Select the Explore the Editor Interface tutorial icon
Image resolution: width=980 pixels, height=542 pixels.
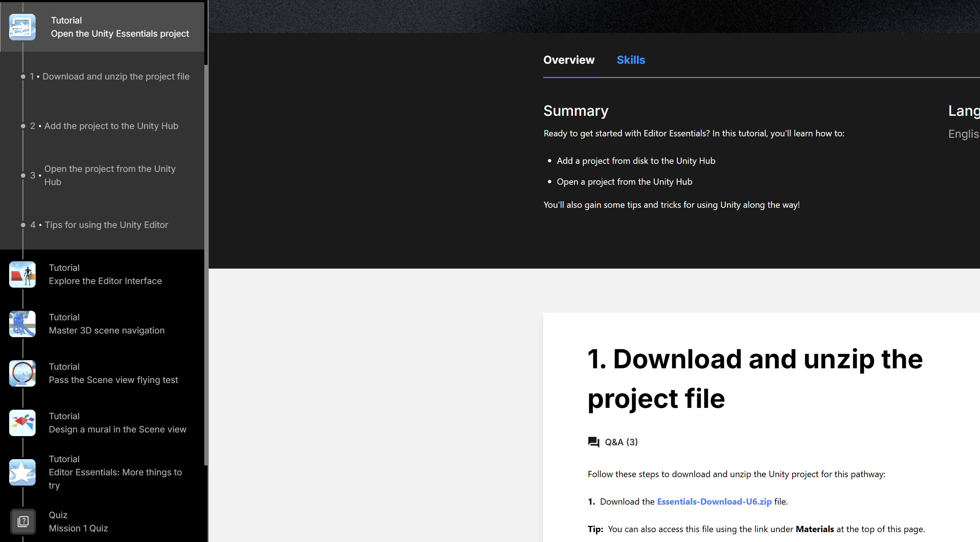coord(22,274)
